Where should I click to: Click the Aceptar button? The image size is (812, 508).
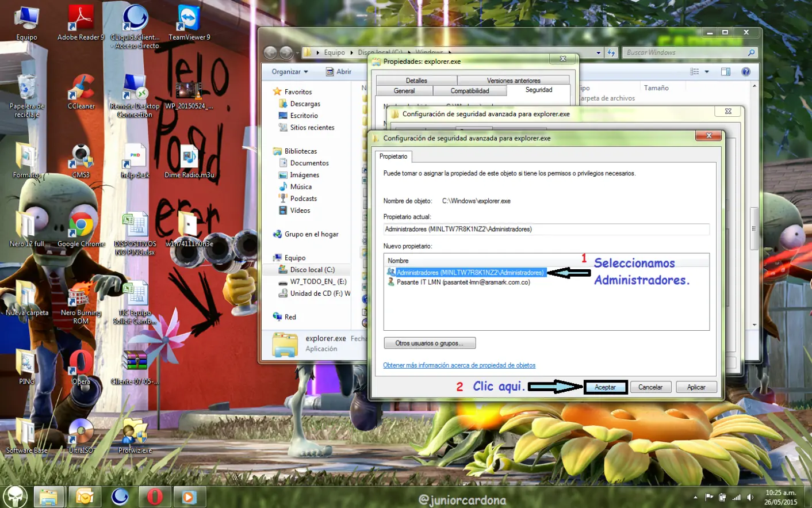pyautogui.click(x=605, y=387)
